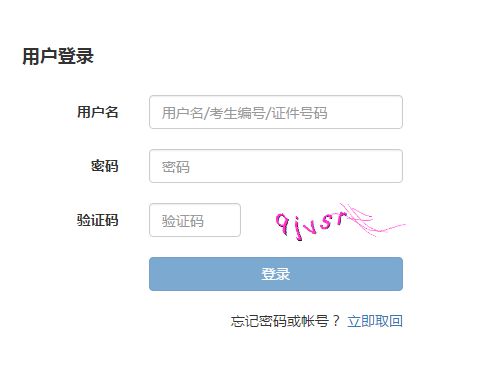Select the 用户登录 page heading
This screenshot has width=487, height=388.
(58, 56)
